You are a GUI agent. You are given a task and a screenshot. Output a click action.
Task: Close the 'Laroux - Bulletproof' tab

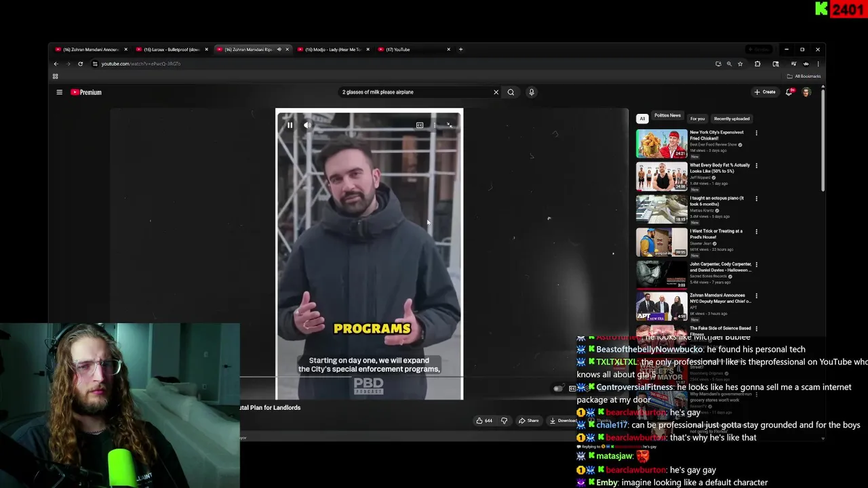click(x=206, y=49)
